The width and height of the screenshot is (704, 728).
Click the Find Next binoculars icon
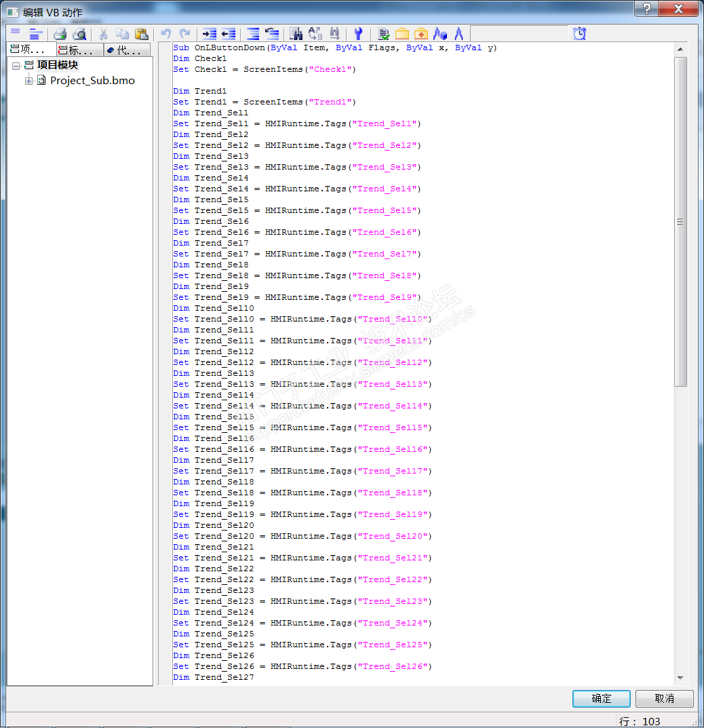tap(334, 33)
